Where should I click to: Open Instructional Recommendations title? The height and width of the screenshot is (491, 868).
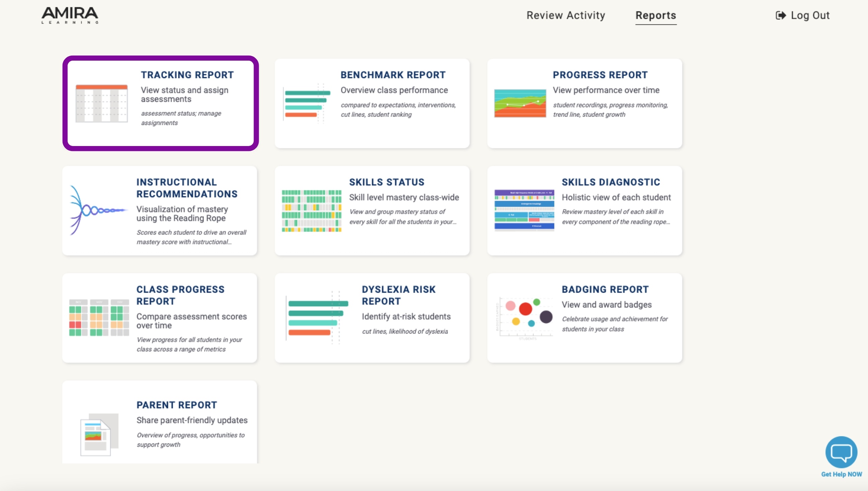(x=187, y=188)
